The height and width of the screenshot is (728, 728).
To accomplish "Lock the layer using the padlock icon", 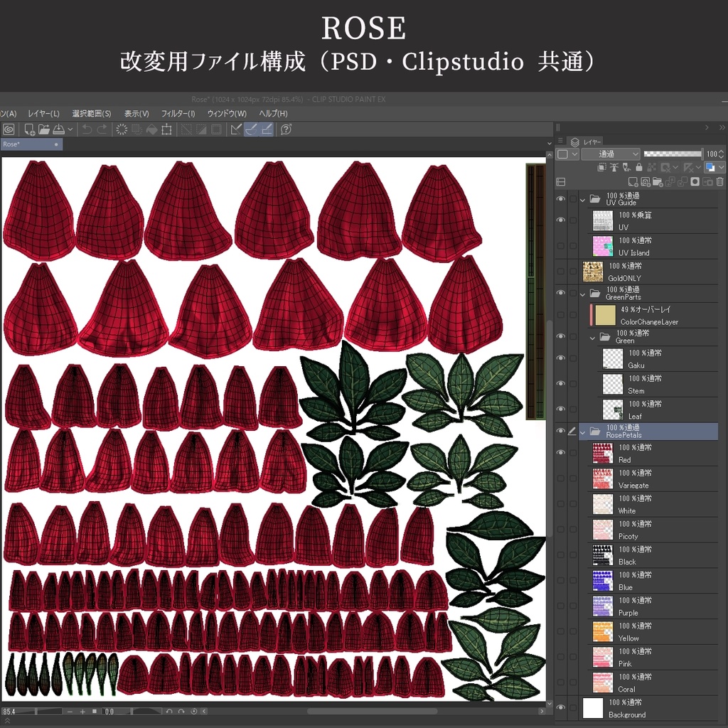I will pyautogui.click(x=638, y=167).
